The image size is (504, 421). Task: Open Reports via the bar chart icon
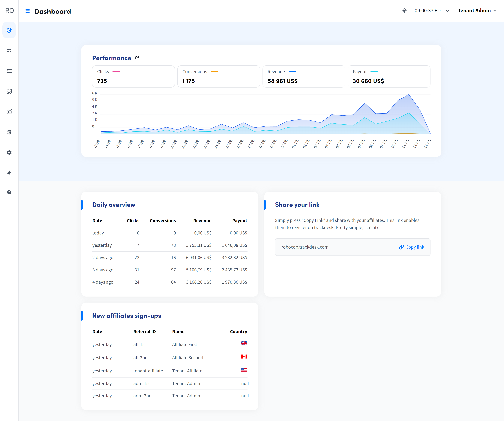coord(9,112)
